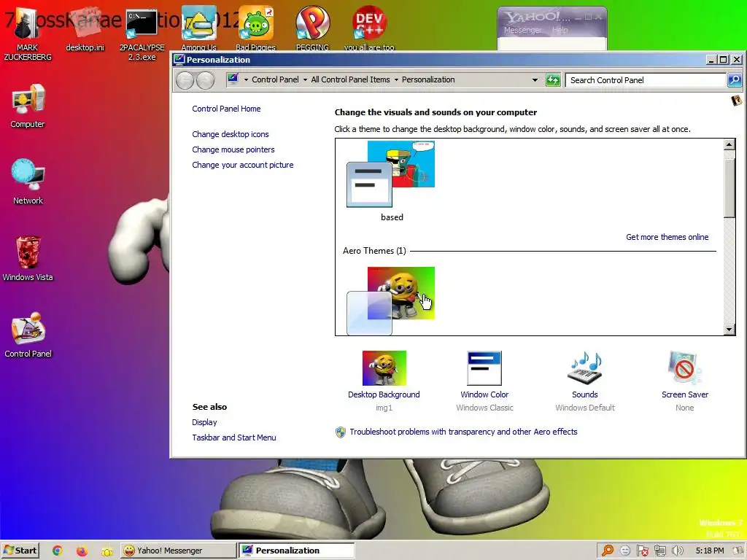Expand dropdown arrow before Personalization breadcrumb

[x=396, y=80]
